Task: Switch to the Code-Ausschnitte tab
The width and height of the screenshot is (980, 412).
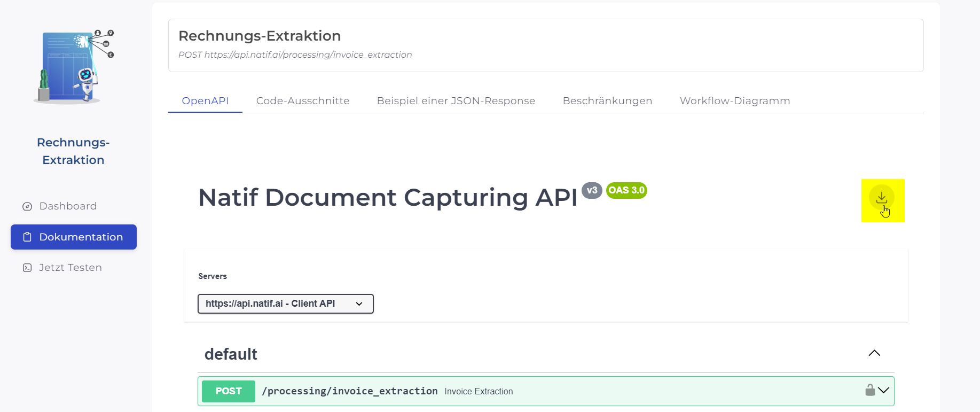Action: [303, 100]
